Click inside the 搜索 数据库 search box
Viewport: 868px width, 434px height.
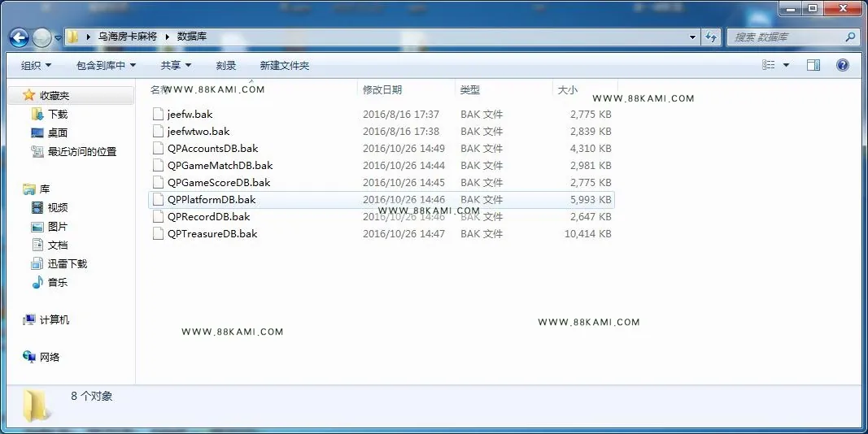click(x=787, y=37)
